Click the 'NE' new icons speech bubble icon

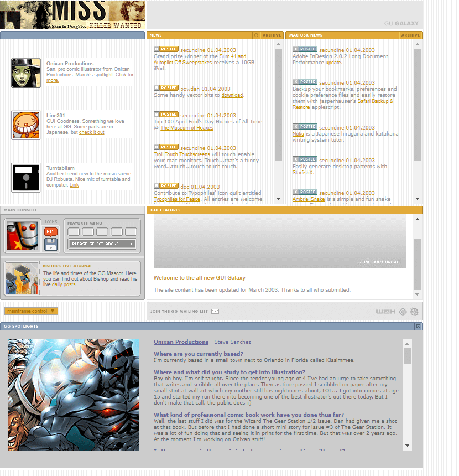(x=51, y=231)
